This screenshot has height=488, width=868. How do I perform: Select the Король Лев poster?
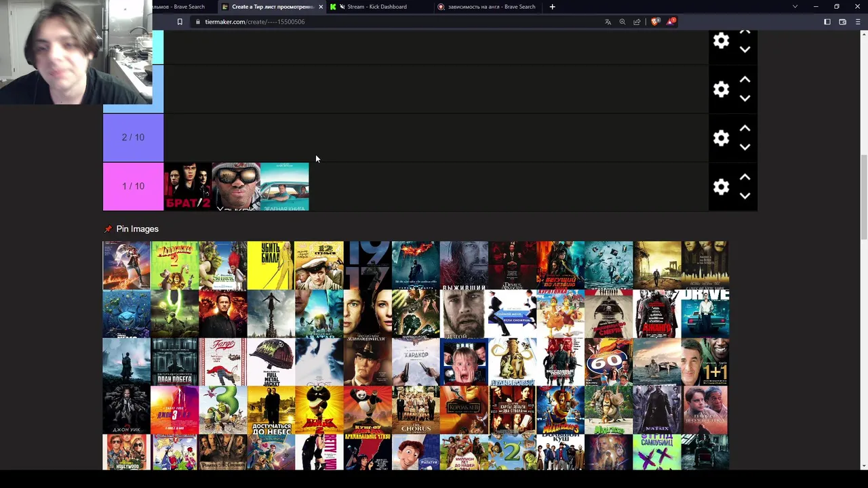pos(464,410)
